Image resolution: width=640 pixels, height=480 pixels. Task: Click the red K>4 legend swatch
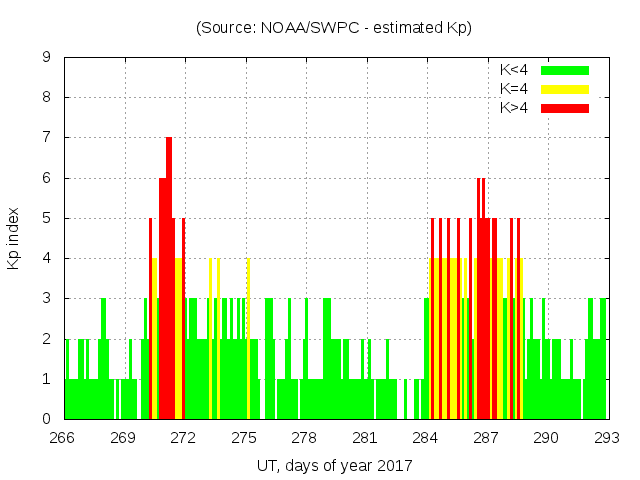(x=565, y=108)
